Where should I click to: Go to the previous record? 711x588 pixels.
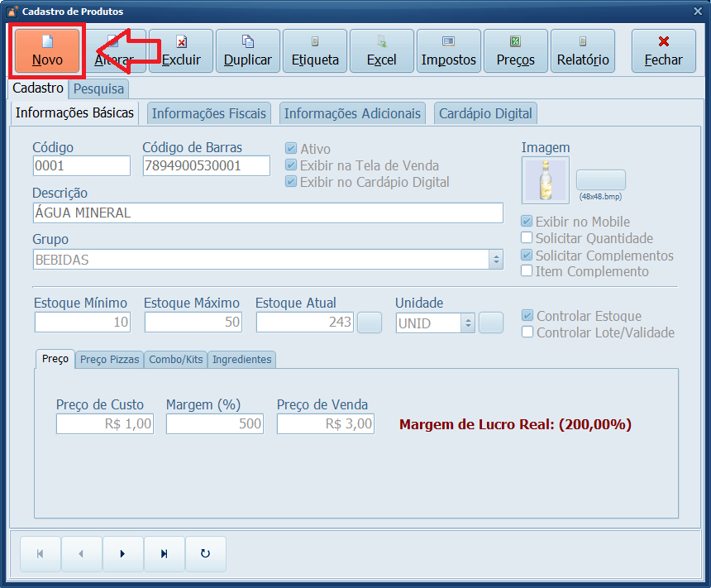[x=82, y=553]
